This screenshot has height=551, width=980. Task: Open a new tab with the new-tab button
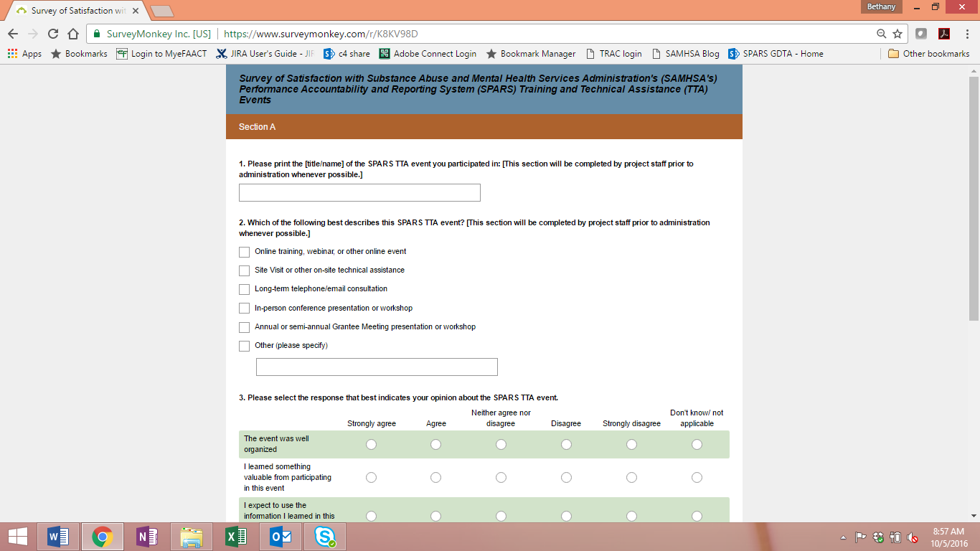pyautogui.click(x=162, y=11)
